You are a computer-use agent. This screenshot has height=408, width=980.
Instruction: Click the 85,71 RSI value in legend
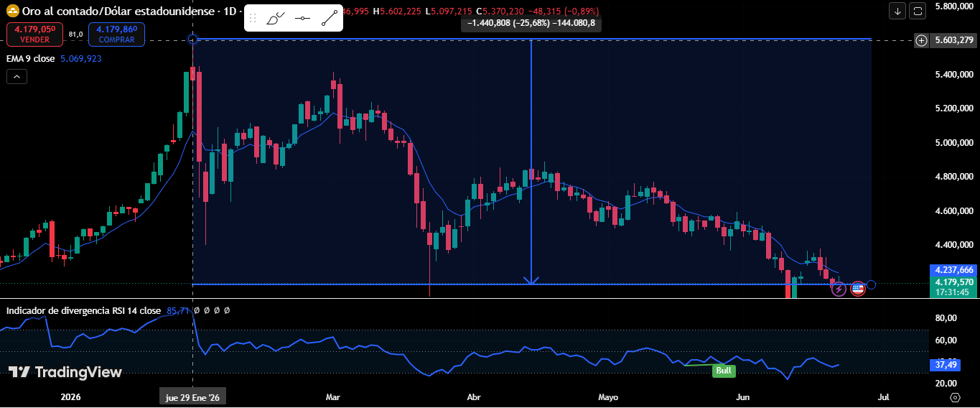[177, 310]
